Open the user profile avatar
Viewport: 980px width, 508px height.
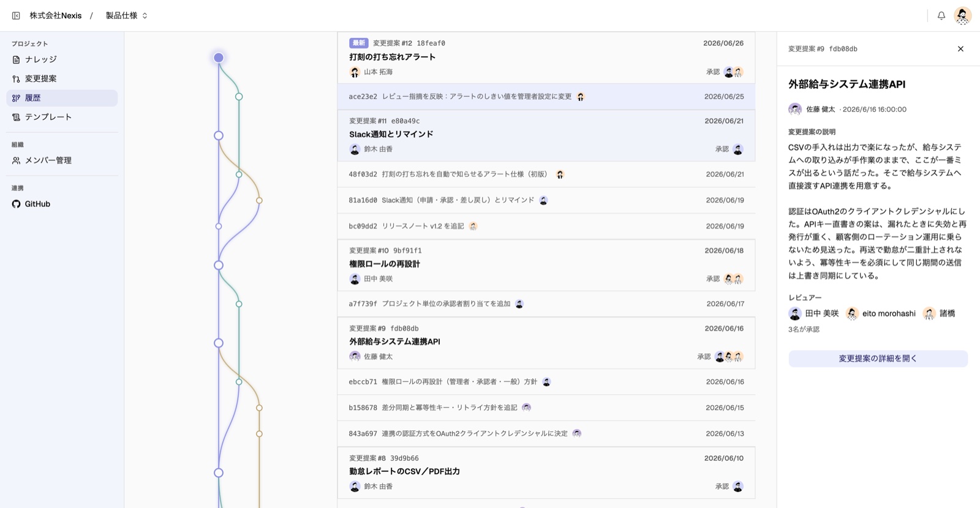963,15
